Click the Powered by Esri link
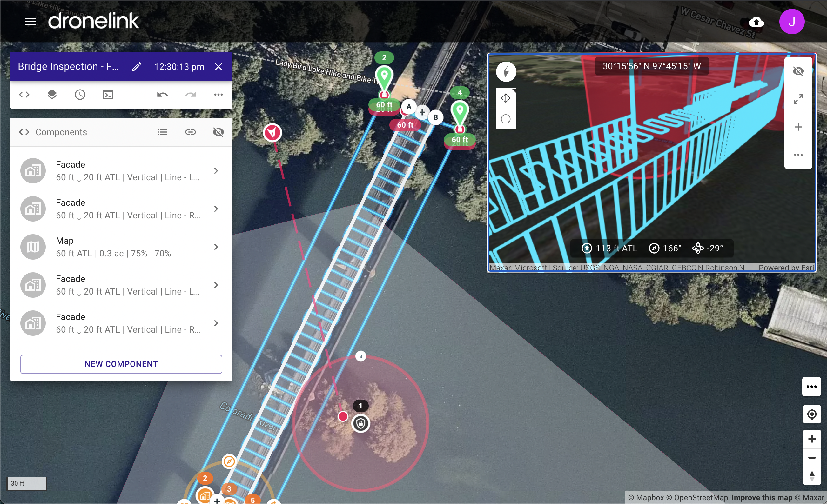This screenshot has width=827, height=504. [x=786, y=268]
